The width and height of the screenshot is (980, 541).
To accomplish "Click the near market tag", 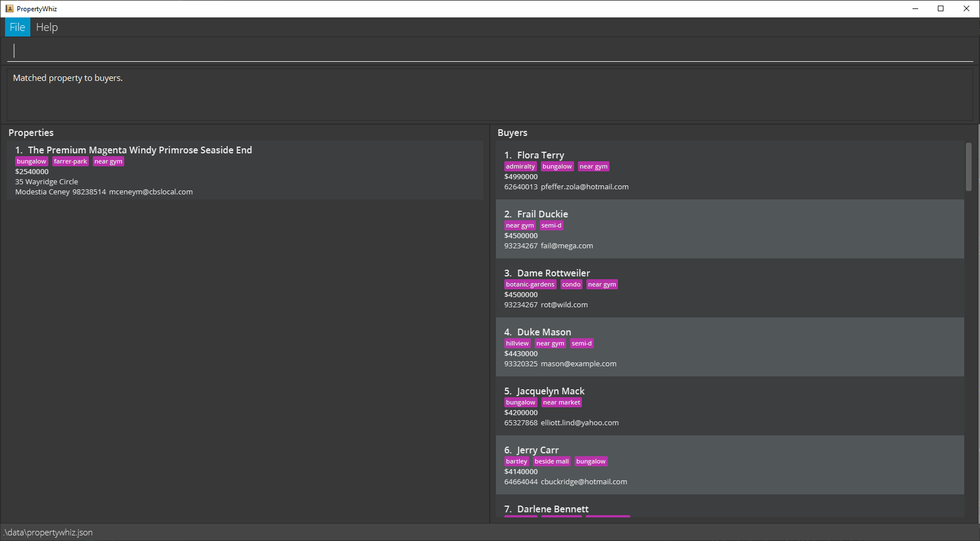I will pyautogui.click(x=562, y=402).
